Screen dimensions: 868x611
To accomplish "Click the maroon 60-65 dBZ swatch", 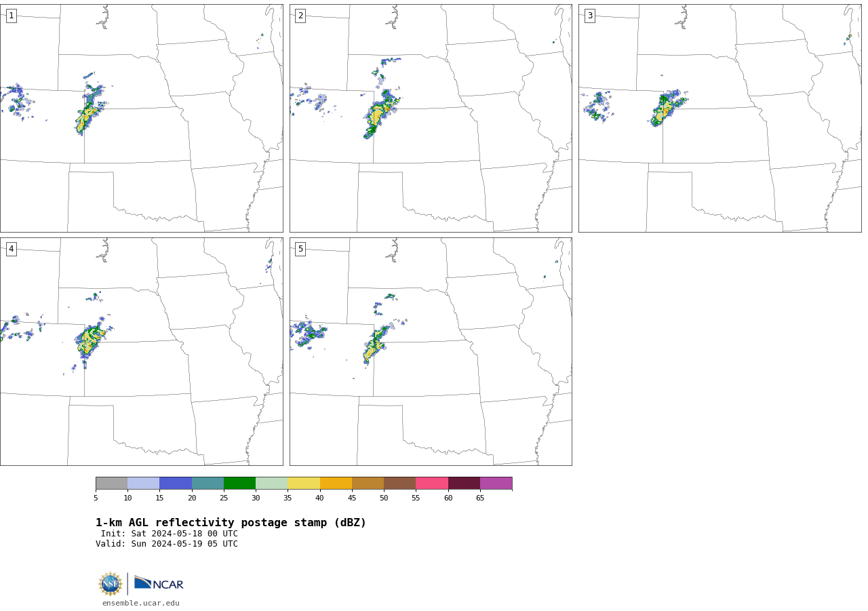I will [464, 483].
